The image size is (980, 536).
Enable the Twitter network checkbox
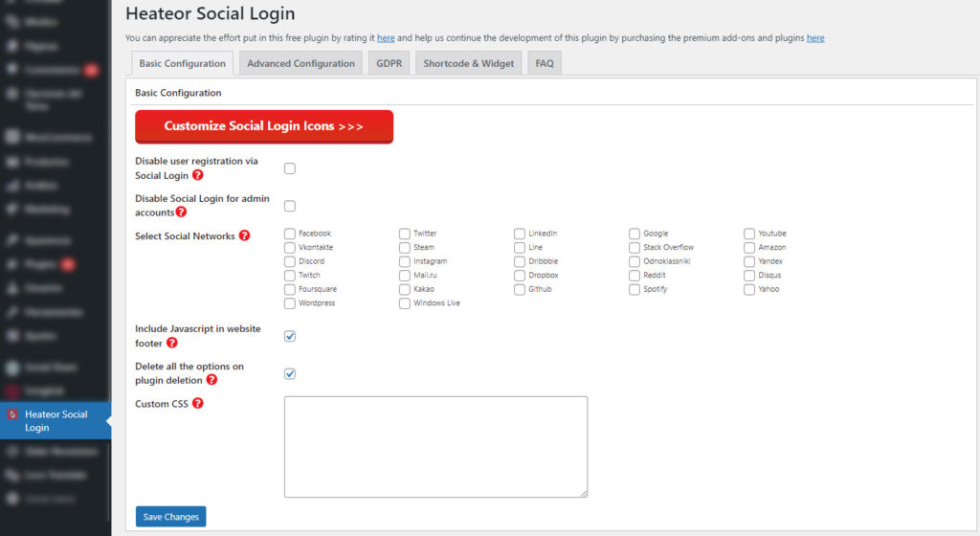pyautogui.click(x=405, y=234)
